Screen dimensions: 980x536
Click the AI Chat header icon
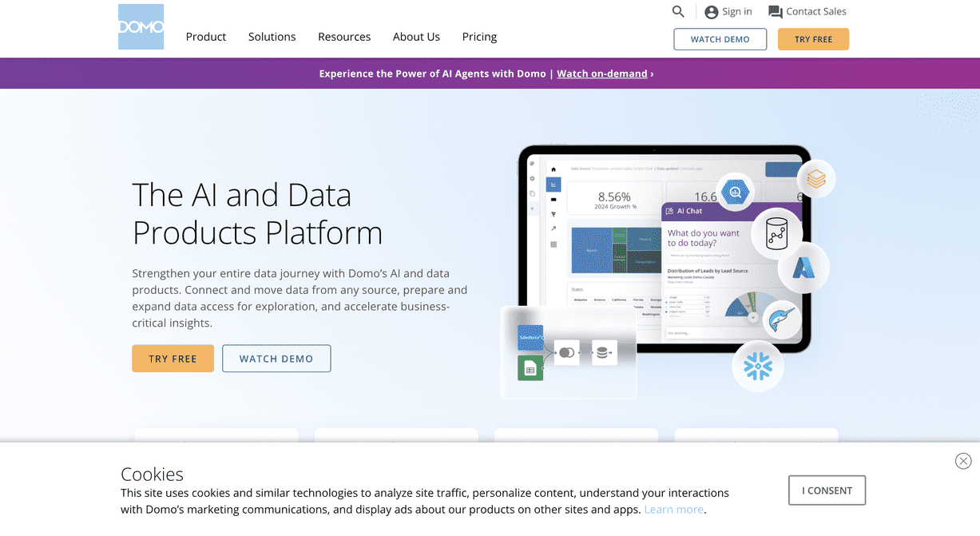(x=669, y=211)
